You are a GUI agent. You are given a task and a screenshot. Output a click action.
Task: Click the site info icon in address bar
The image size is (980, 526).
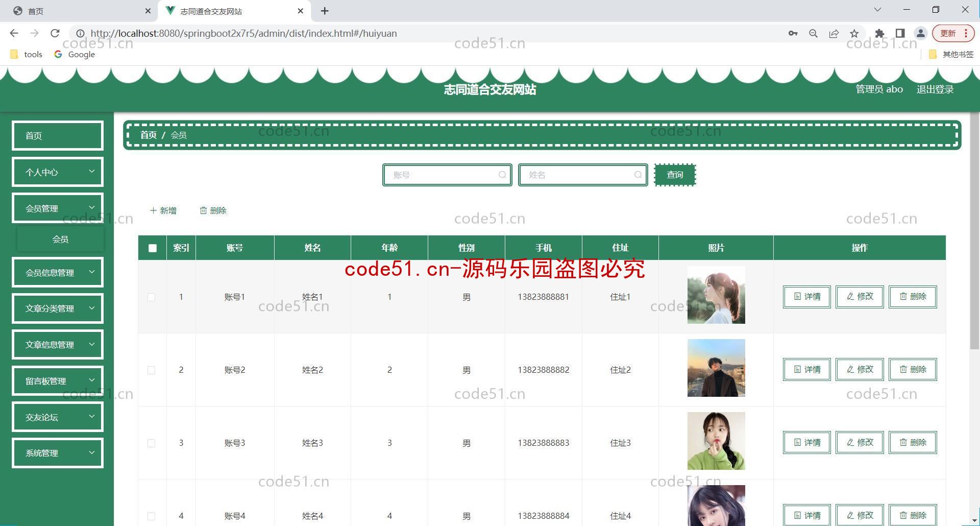[x=80, y=33]
